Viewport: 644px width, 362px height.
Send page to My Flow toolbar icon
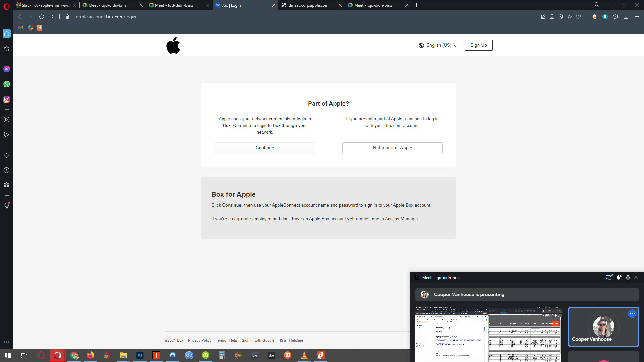click(x=570, y=17)
